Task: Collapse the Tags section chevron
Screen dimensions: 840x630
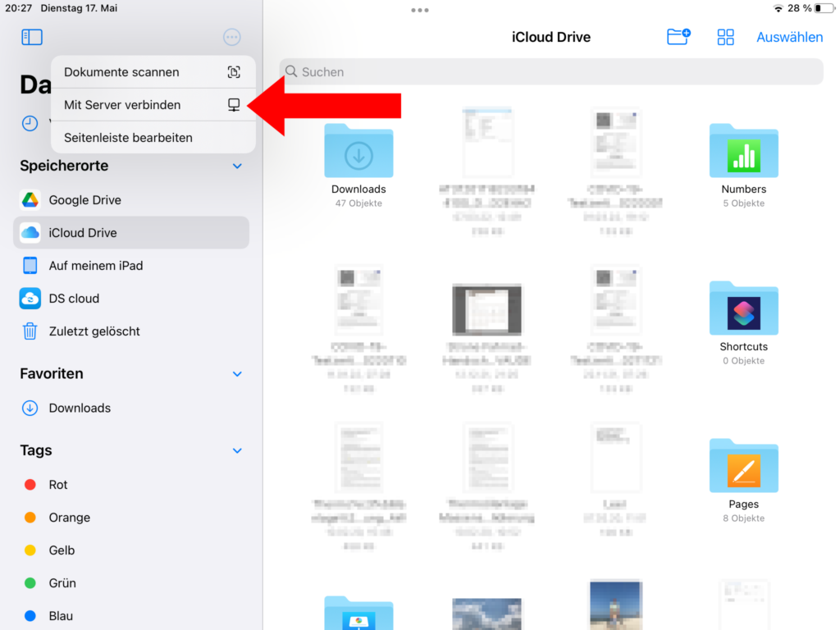Action: [237, 450]
